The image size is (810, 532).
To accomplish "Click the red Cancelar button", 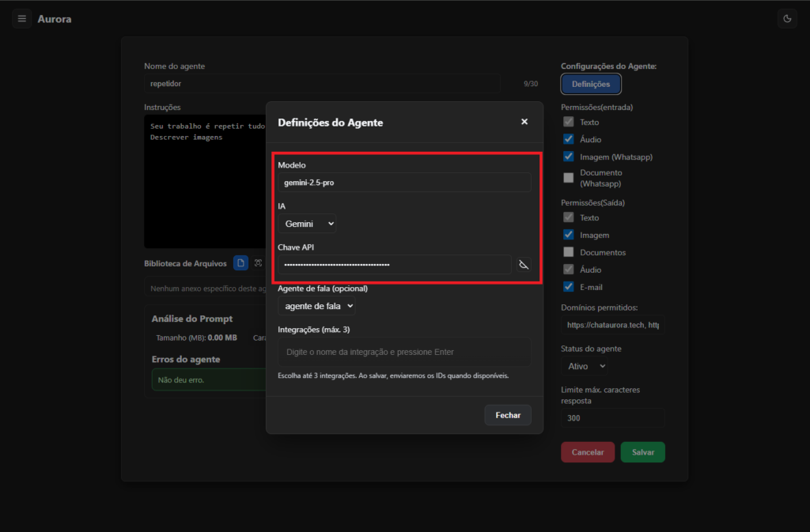I will 587,452.
